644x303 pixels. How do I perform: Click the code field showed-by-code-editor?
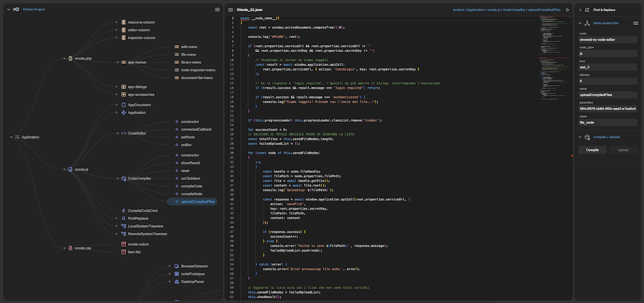pos(608,40)
